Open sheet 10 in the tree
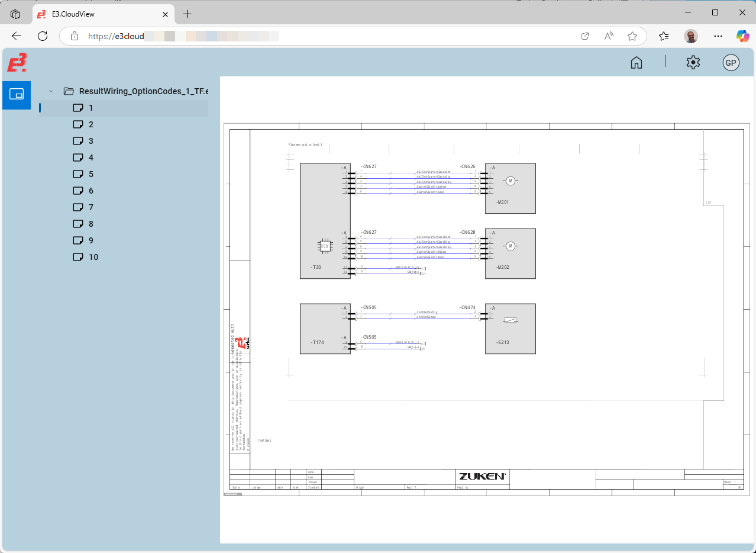 click(93, 257)
